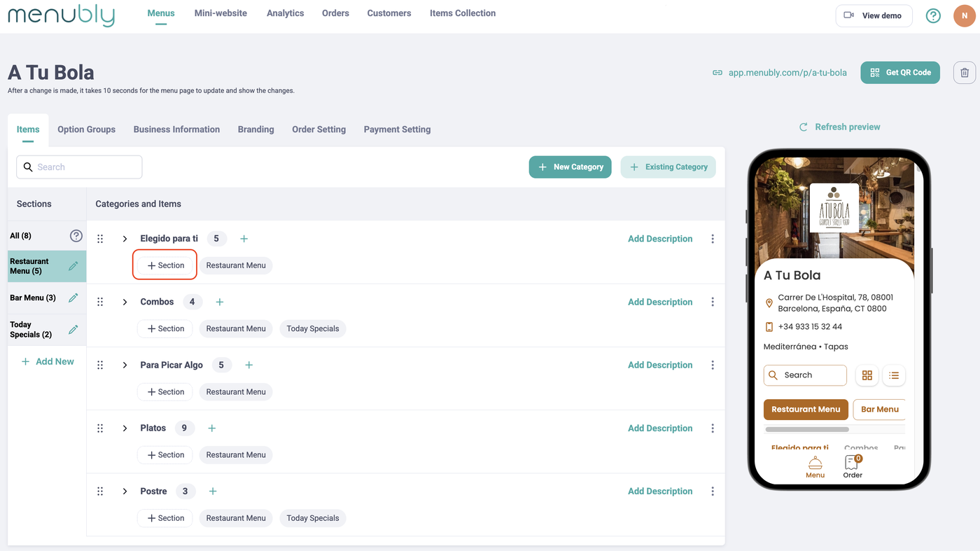Screen dimensions: 980x551
Task: Create a New Category
Action: (x=570, y=167)
